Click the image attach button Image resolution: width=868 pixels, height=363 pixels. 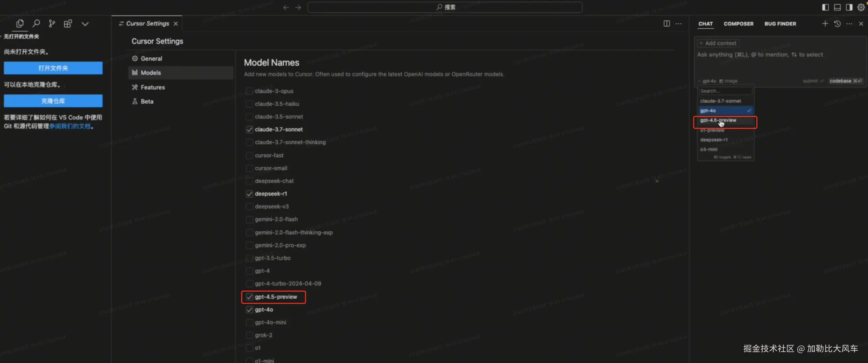coord(728,81)
